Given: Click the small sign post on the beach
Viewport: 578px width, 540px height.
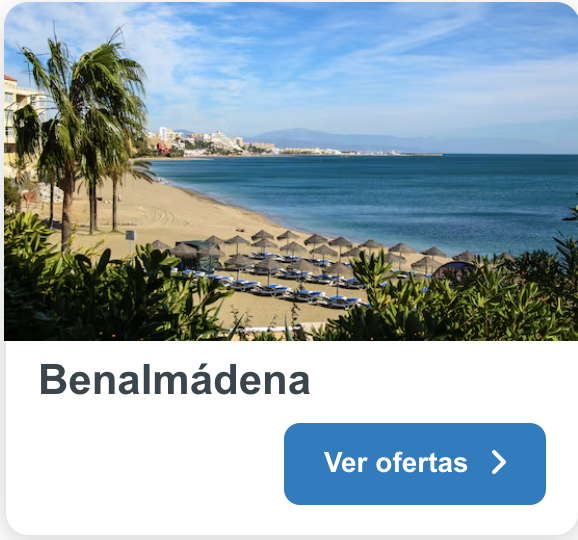Looking at the screenshot, I should click(130, 240).
